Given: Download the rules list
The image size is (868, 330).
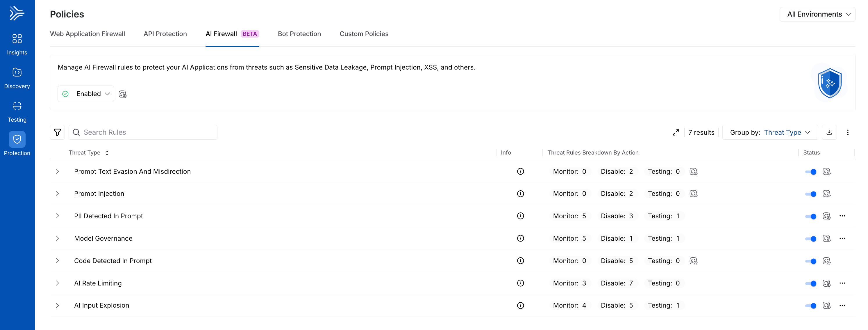Looking at the screenshot, I should click(829, 132).
